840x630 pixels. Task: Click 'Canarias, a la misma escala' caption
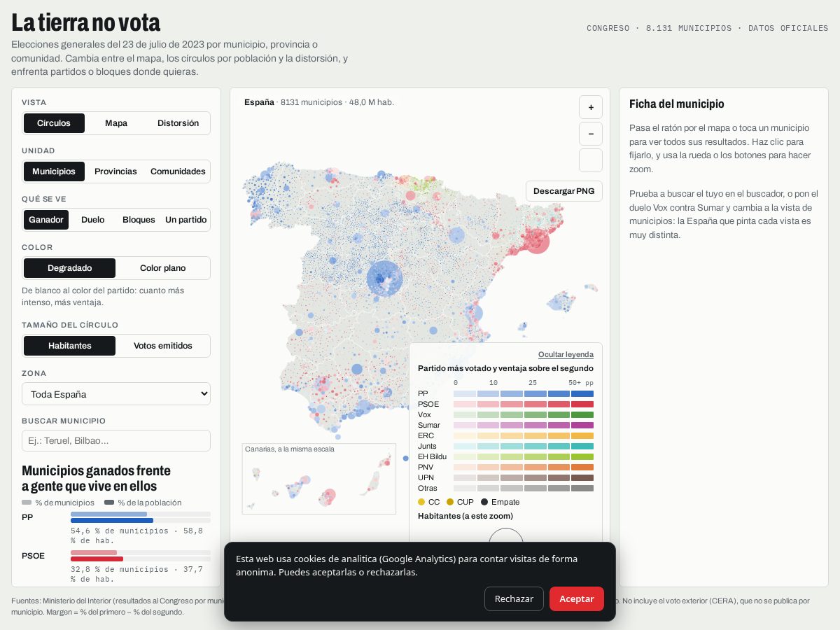[x=290, y=449]
